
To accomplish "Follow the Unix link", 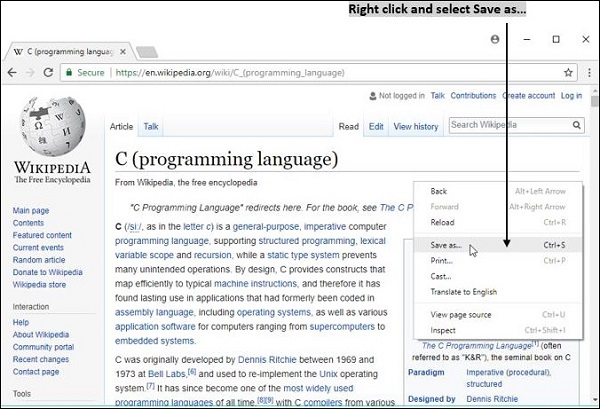I will click(x=328, y=374).
